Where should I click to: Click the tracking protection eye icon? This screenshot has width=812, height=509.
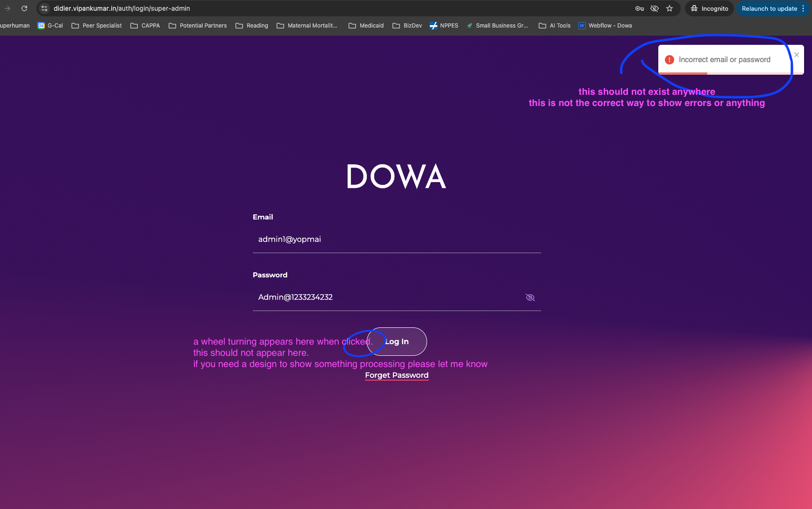tap(655, 8)
